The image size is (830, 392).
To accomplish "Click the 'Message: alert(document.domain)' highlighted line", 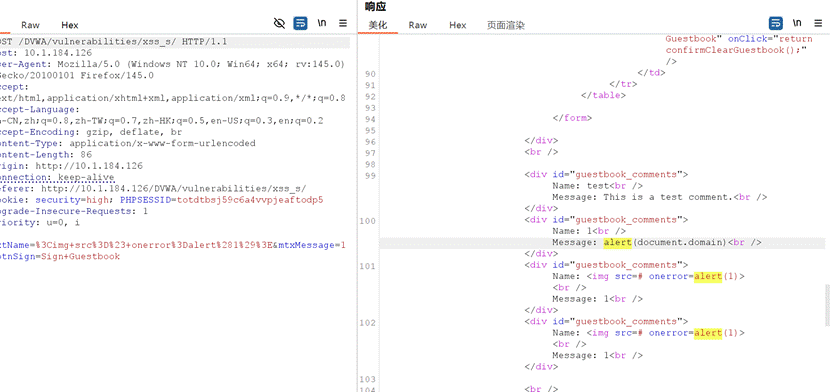I will [657, 242].
